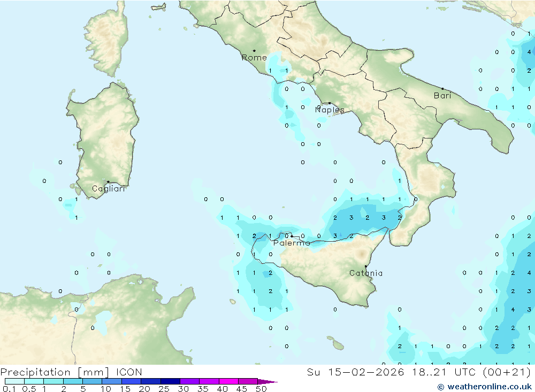Click the Naples city label
The height and width of the screenshot is (392, 535).
(330, 110)
